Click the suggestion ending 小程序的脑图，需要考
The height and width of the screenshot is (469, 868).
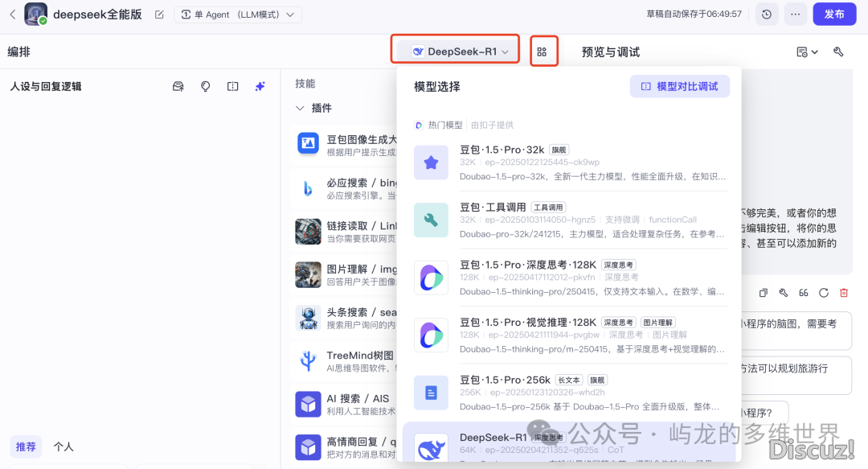[796, 331]
